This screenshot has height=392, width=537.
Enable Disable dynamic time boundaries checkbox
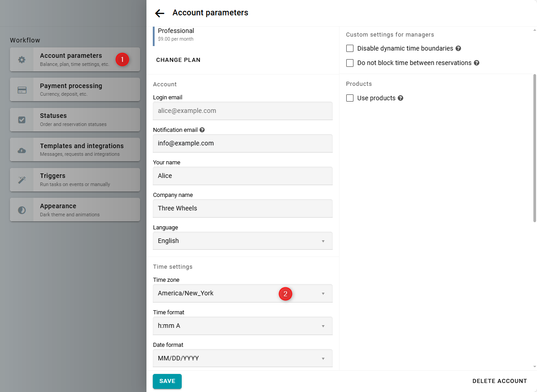point(350,48)
